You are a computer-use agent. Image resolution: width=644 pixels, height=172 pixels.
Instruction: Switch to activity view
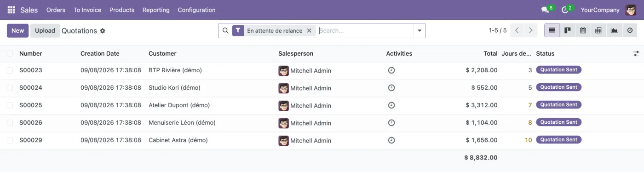[x=630, y=30]
